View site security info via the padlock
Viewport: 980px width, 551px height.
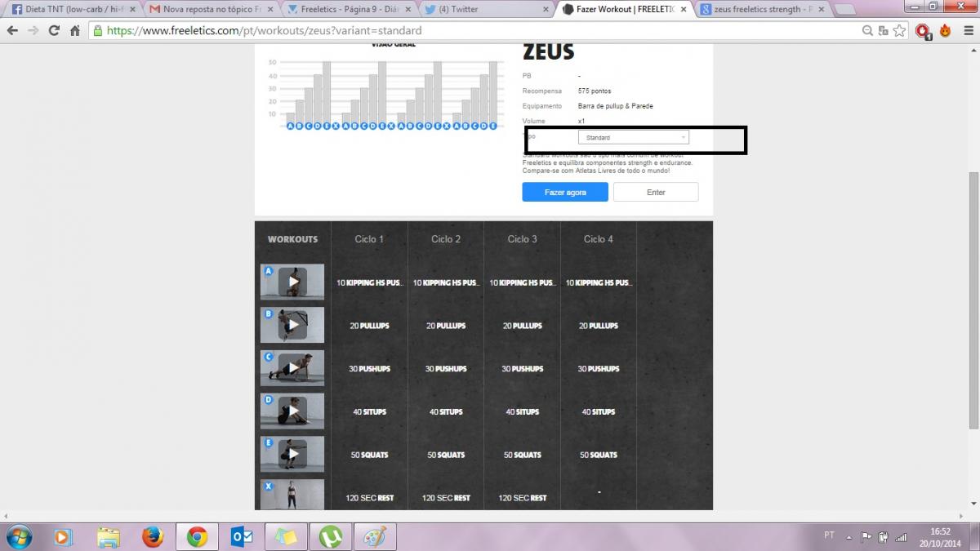[98, 30]
